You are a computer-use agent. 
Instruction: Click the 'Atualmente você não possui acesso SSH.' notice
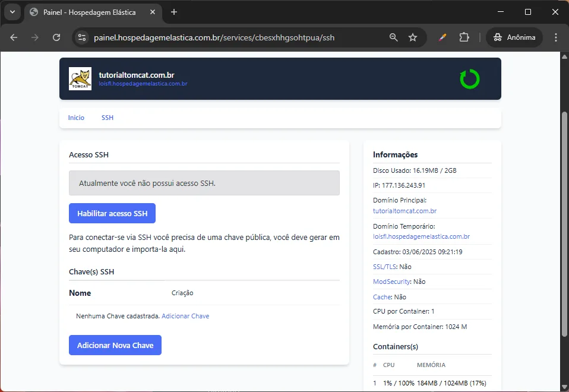[x=204, y=183]
